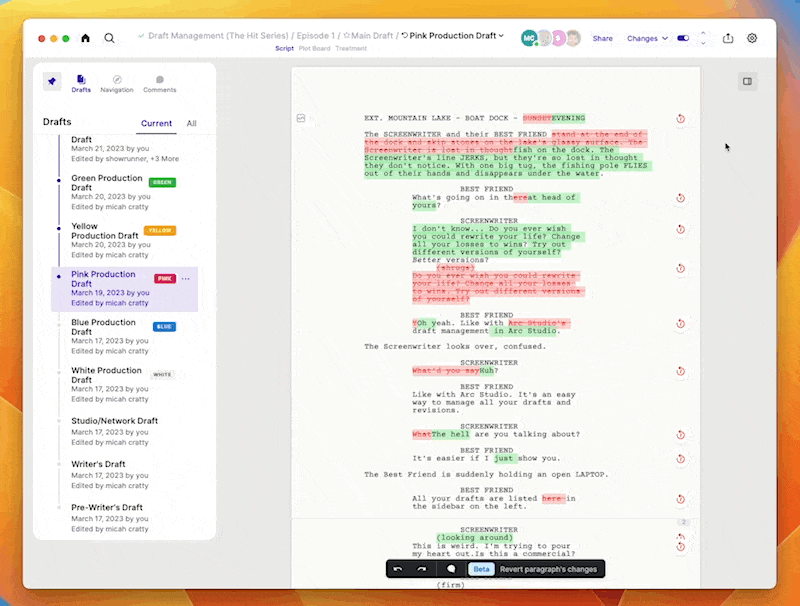Open the export/share icon in toolbar
The image size is (800, 606).
pos(728,38)
